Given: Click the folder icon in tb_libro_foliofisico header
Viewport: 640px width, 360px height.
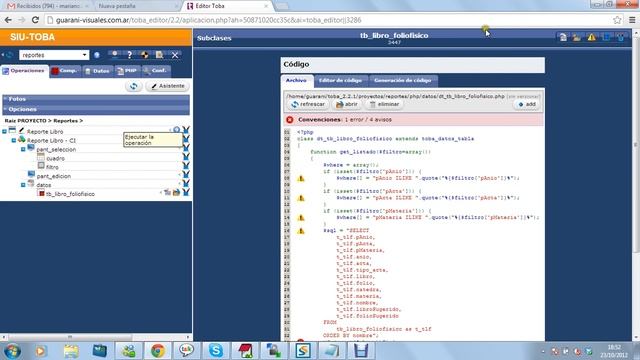Looking at the screenshot, I should 577,38.
